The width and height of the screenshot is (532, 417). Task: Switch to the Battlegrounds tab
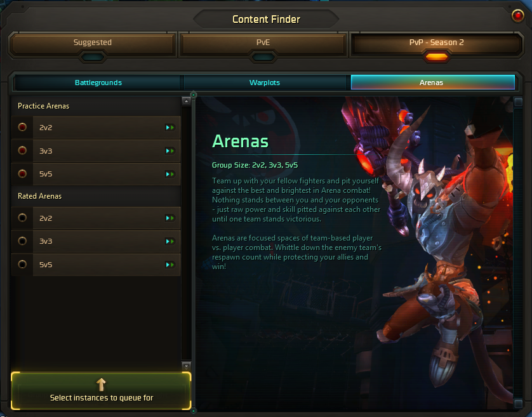click(x=98, y=83)
